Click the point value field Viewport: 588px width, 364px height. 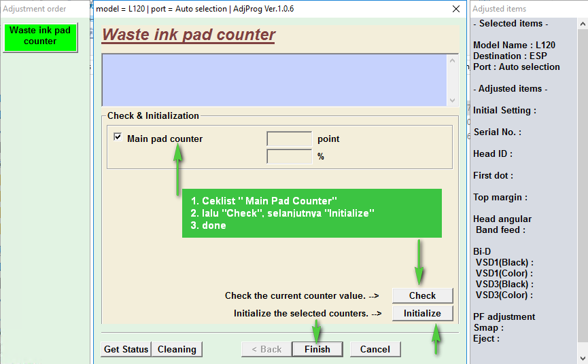tap(289, 139)
